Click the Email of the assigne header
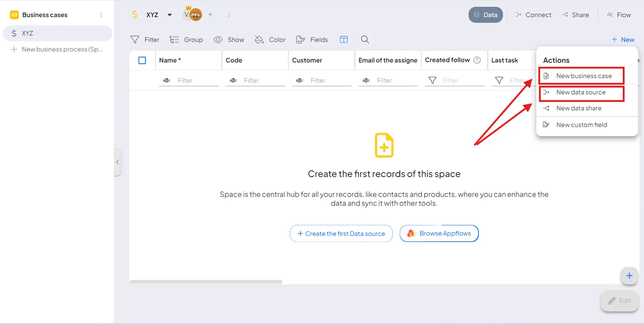The width and height of the screenshot is (644, 325). click(x=388, y=60)
